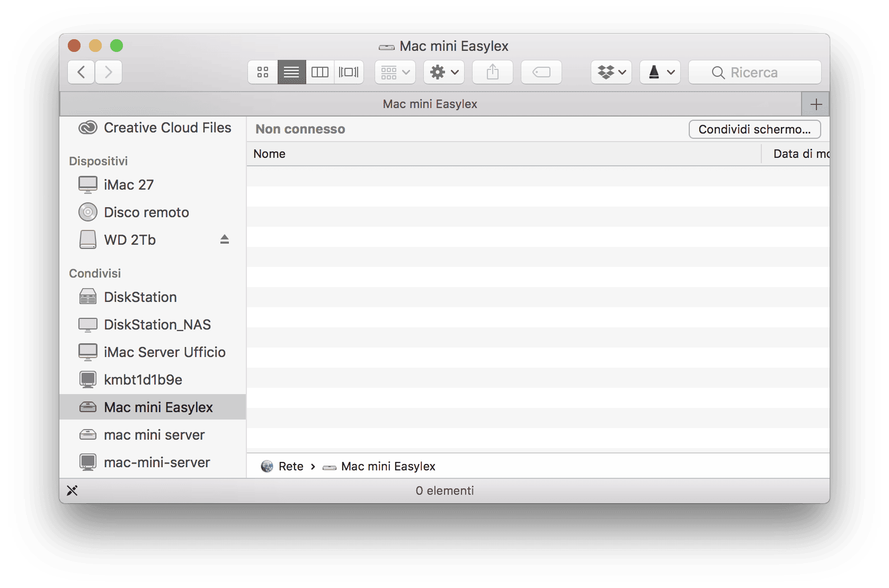889x588 pixels.
Task: Open the black cone app toolbar dropdown
Action: coord(660,72)
